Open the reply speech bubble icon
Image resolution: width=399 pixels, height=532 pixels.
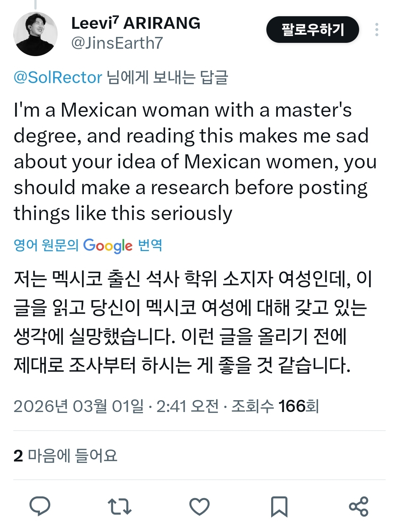point(40,506)
